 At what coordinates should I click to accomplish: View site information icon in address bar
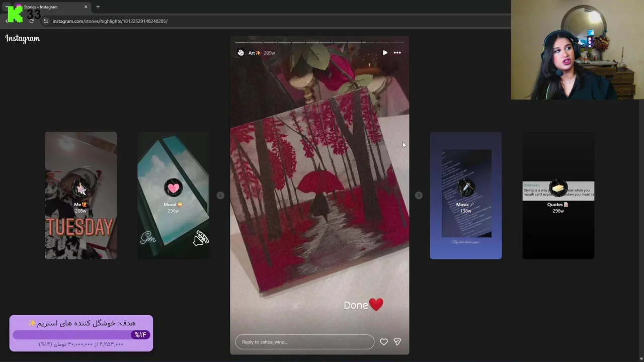[45, 21]
